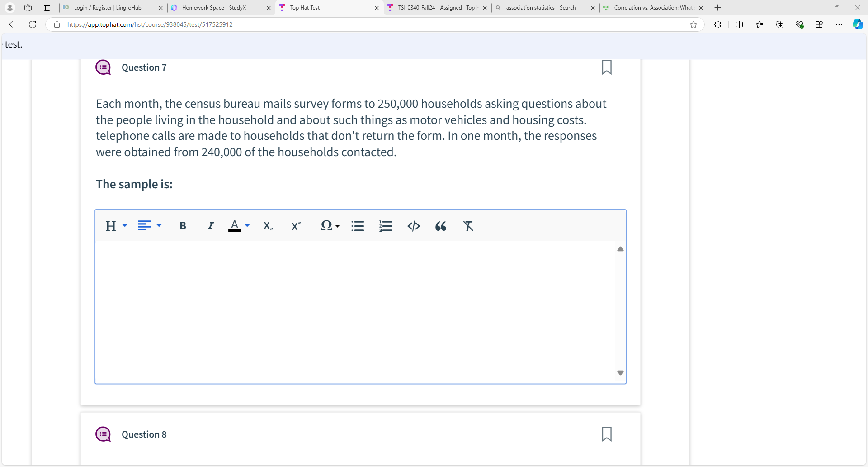This screenshot has width=868, height=467.
Task: Open the browser profile icon
Action: pyautogui.click(x=10, y=8)
